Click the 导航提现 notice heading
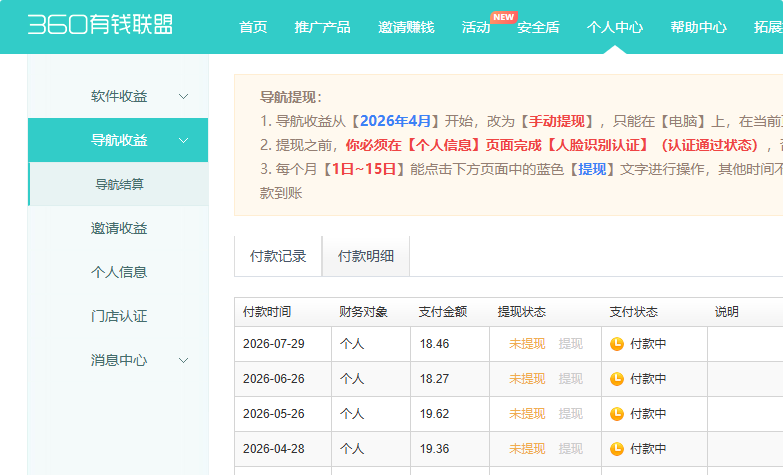 [x=291, y=97]
